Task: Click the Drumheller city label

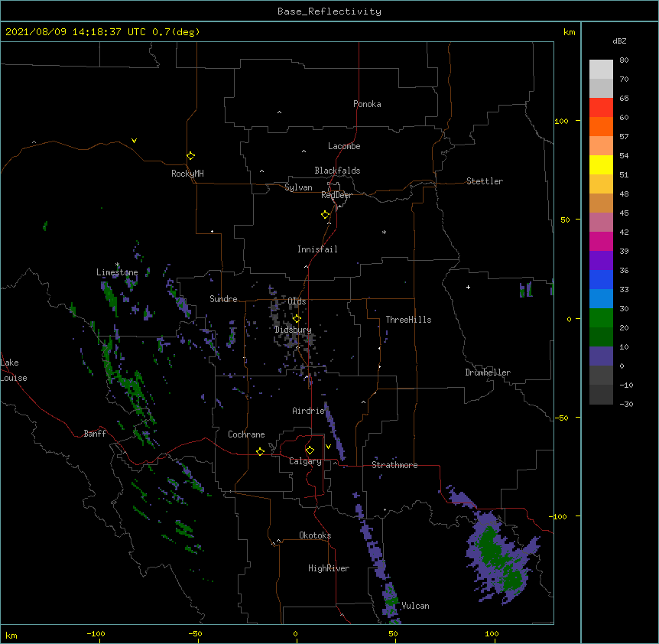Action: (x=488, y=372)
